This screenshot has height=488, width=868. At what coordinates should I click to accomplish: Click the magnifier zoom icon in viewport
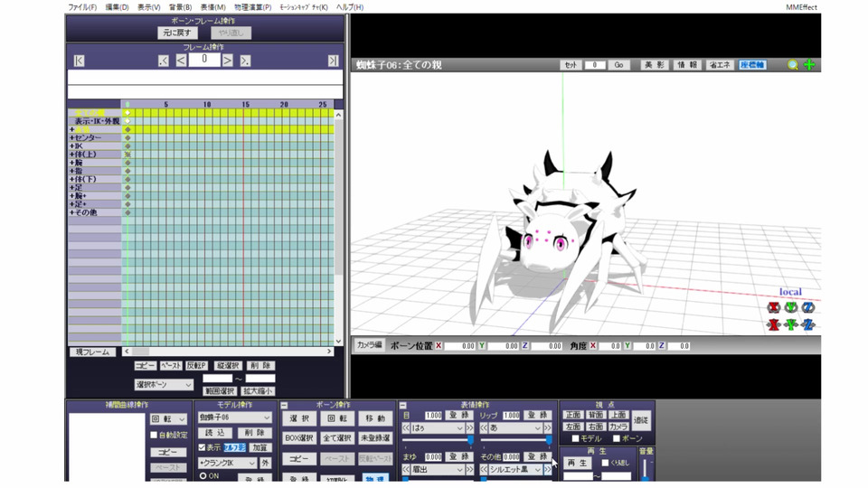pyautogui.click(x=793, y=65)
